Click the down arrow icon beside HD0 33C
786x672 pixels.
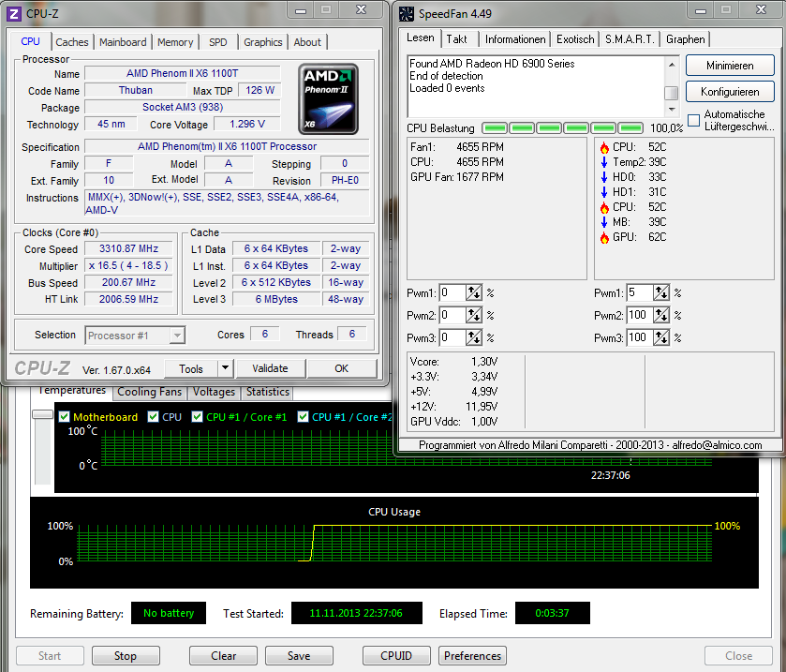[604, 177]
